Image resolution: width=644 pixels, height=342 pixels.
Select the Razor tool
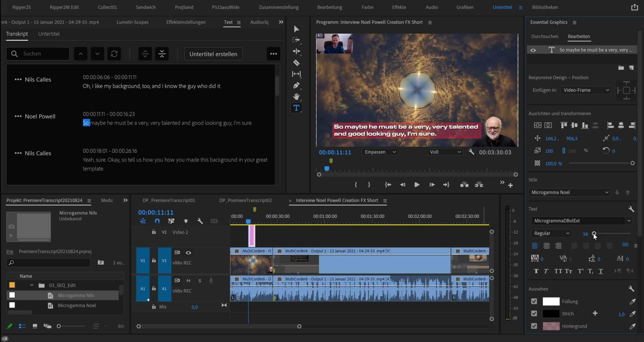(297, 63)
